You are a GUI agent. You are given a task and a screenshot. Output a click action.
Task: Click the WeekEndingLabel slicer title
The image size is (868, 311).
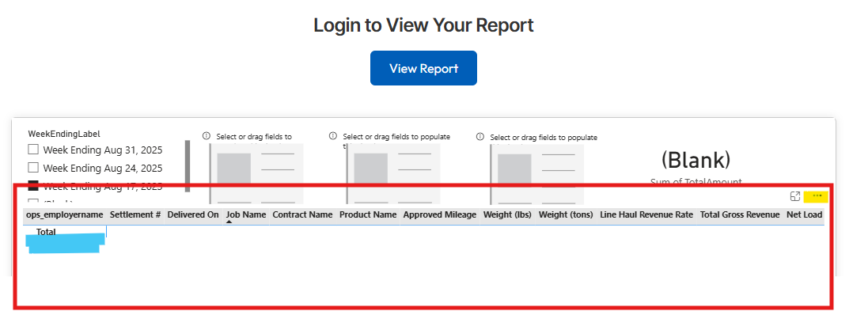(x=63, y=134)
